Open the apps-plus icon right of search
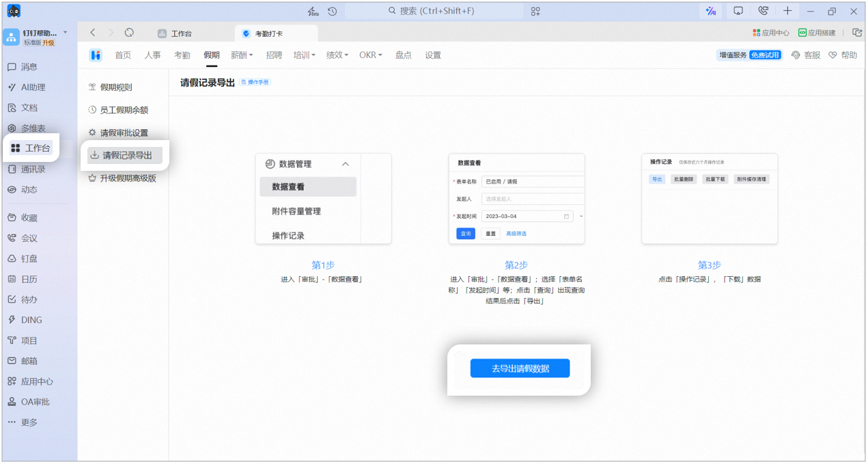This screenshot has height=464, width=868. (x=535, y=11)
